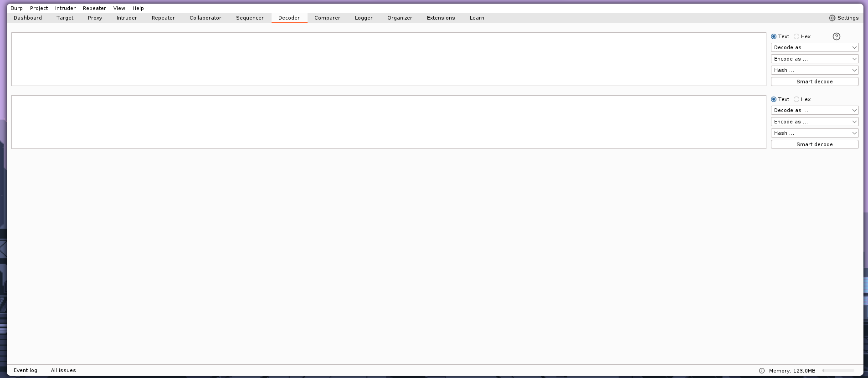This screenshot has height=378, width=868.
Task: Click the Settings gear icon
Action: (x=832, y=18)
